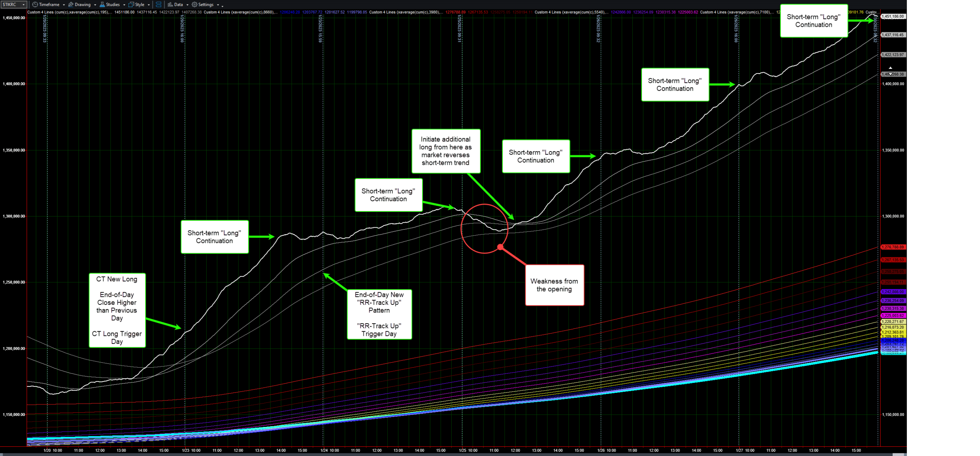980x456 pixels.
Task: Click the Style overlapping squares icon
Action: (x=131, y=5)
